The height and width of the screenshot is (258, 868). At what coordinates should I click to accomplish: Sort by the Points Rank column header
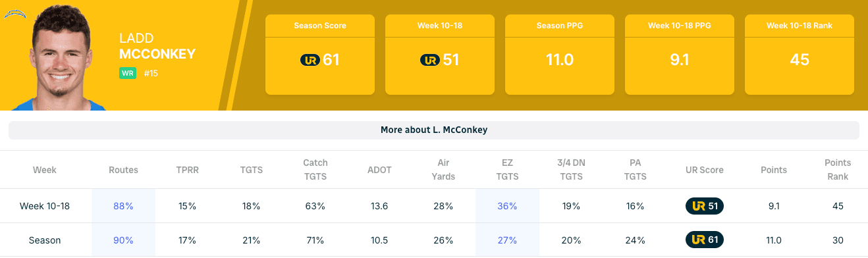click(x=838, y=170)
